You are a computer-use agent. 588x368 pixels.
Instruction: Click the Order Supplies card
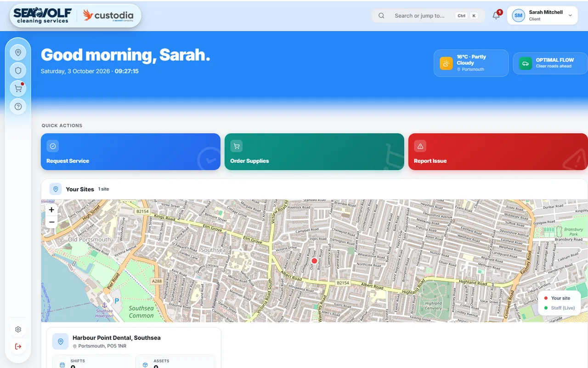[314, 152]
